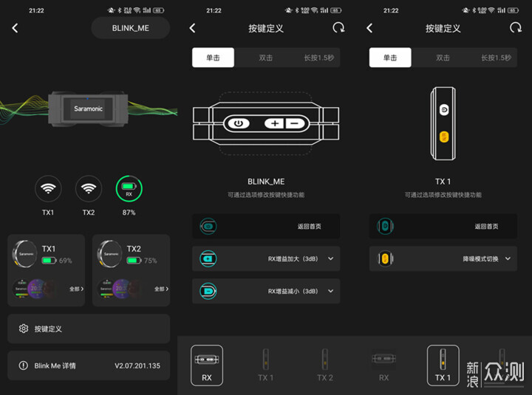
Task: Tap the white power button on TX diagram
Action: pos(444,110)
